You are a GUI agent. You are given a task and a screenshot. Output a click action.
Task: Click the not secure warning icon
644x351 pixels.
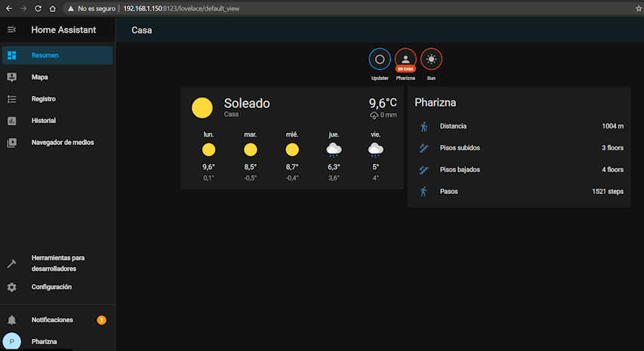click(71, 8)
